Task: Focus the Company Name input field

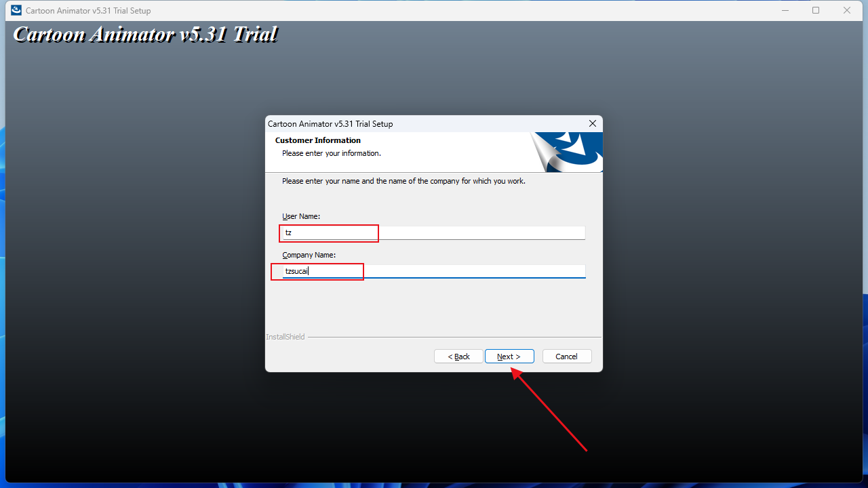Action: (x=433, y=271)
